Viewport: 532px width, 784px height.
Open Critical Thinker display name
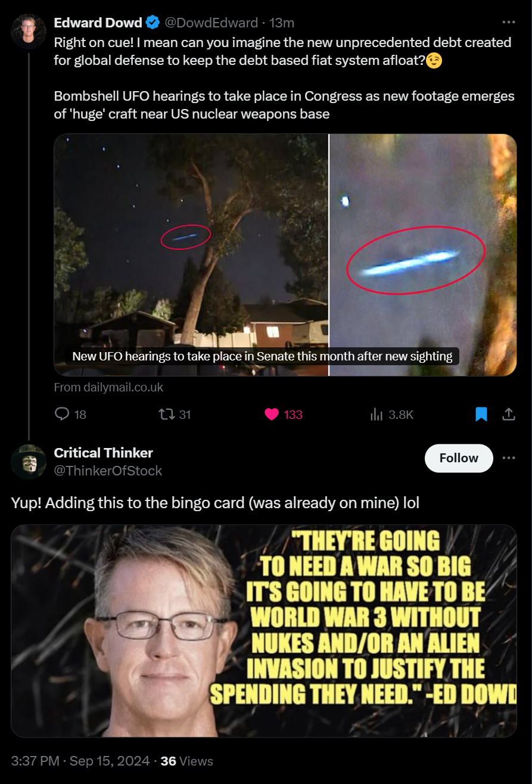coord(103,453)
